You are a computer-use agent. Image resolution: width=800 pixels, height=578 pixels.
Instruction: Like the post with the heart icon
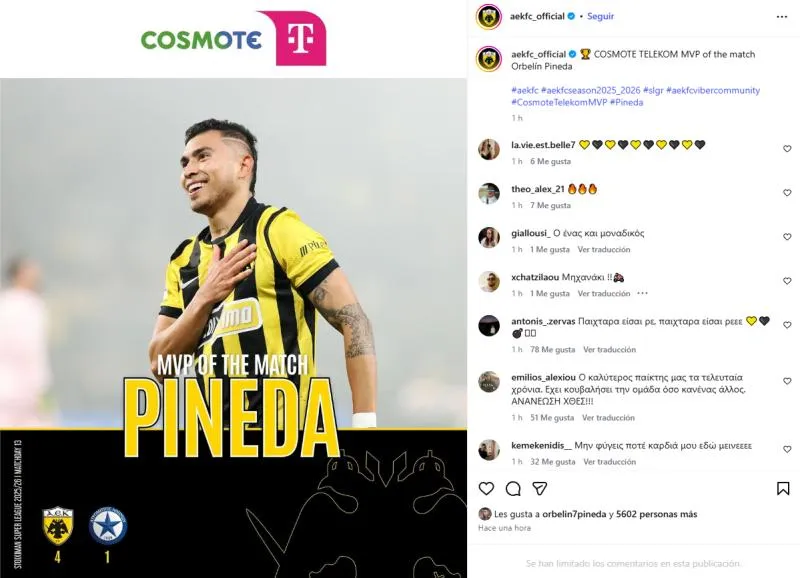coord(486,488)
